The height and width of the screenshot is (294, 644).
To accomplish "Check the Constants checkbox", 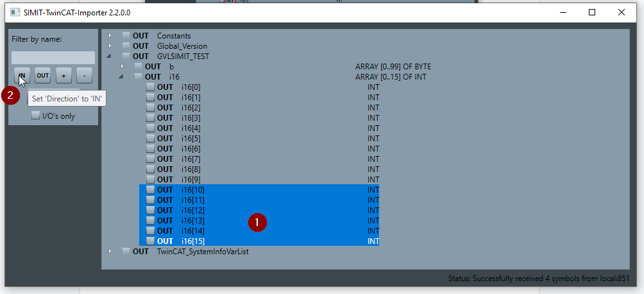I will [x=126, y=36].
